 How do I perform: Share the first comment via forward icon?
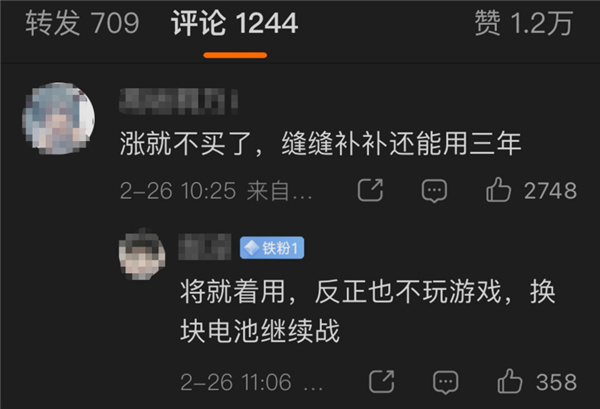coord(370,190)
